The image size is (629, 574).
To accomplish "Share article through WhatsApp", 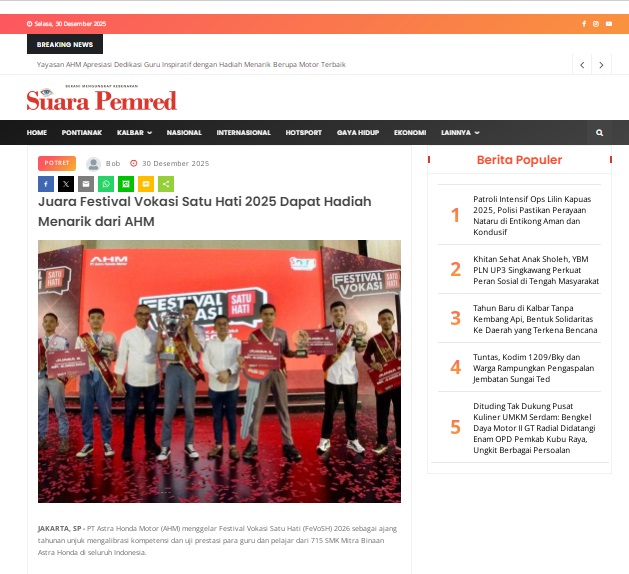I will point(106,184).
